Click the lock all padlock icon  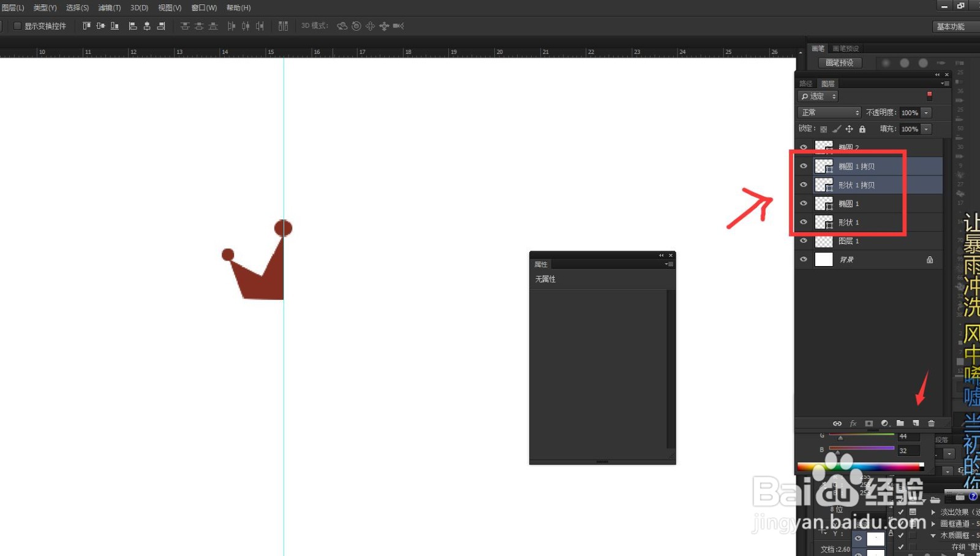pos(862,129)
